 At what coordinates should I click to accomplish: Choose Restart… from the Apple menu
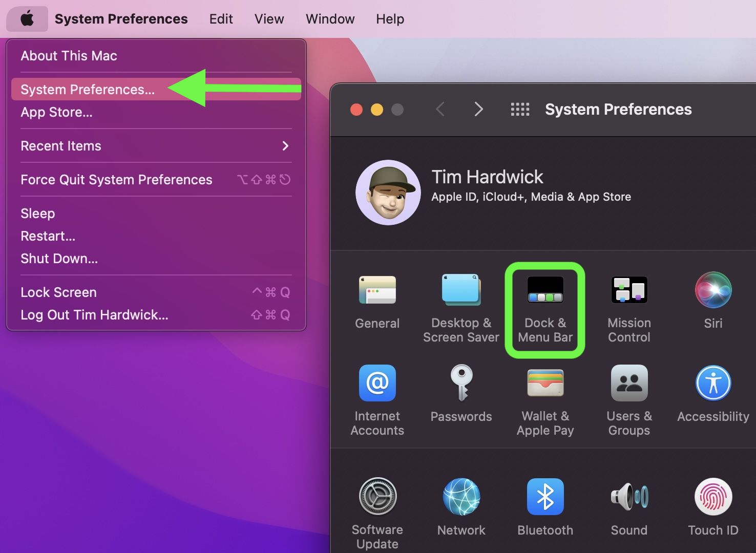click(x=156, y=236)
